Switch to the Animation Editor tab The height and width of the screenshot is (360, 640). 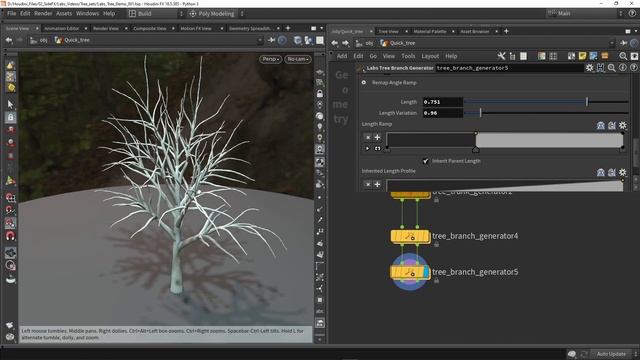coord(61,29)
